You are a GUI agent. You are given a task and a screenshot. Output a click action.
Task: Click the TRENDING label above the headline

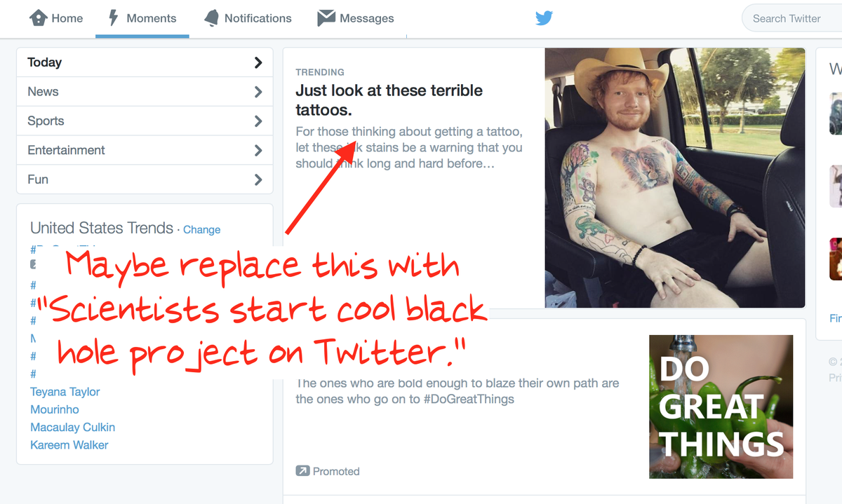(x=320, y=72)
